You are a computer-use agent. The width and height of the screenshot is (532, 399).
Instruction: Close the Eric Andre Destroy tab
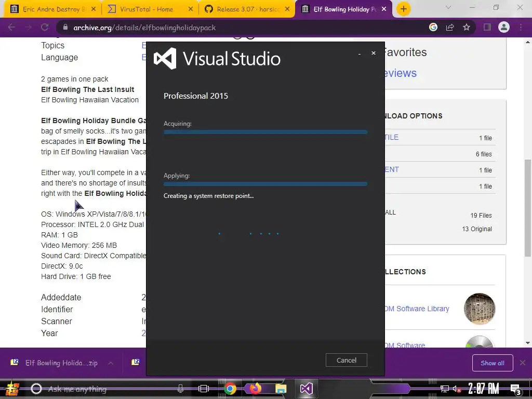(x=94, y=9)
